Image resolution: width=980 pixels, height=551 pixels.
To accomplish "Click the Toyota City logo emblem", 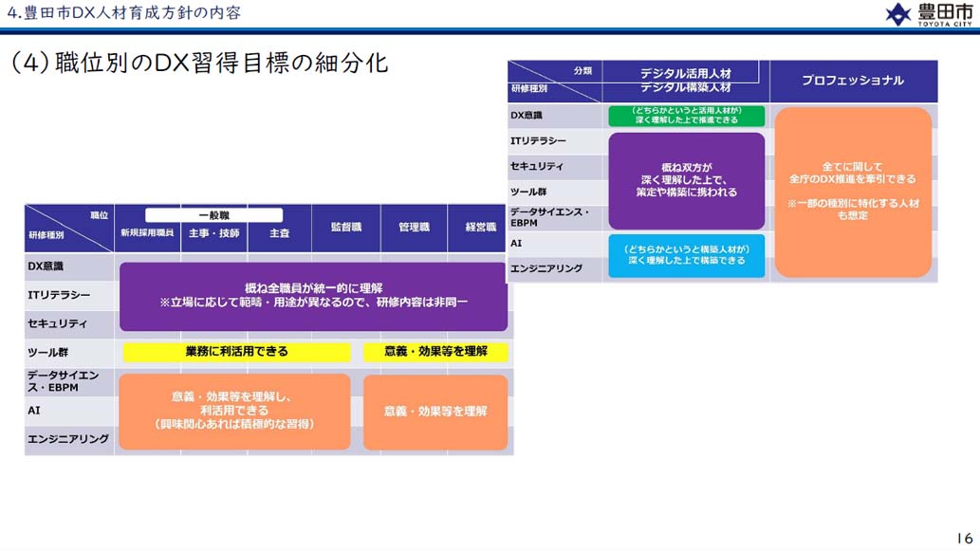I will pyautogui.click(x=897, y=14).
